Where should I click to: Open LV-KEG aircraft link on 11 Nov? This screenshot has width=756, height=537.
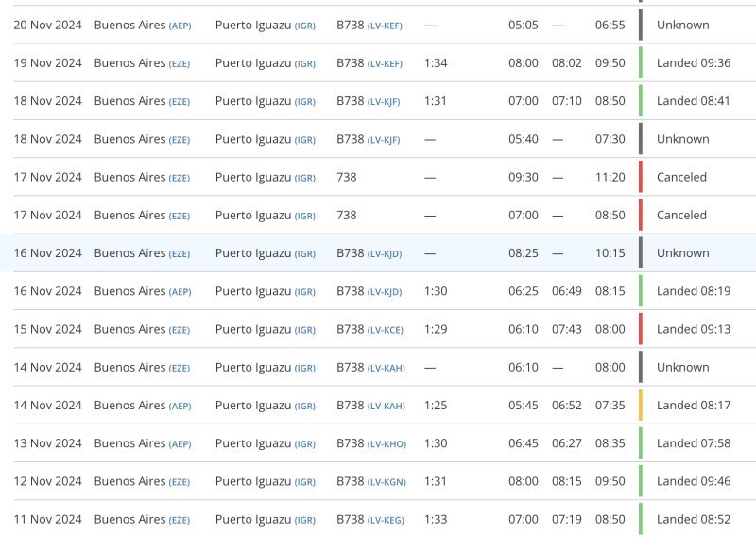386,520
